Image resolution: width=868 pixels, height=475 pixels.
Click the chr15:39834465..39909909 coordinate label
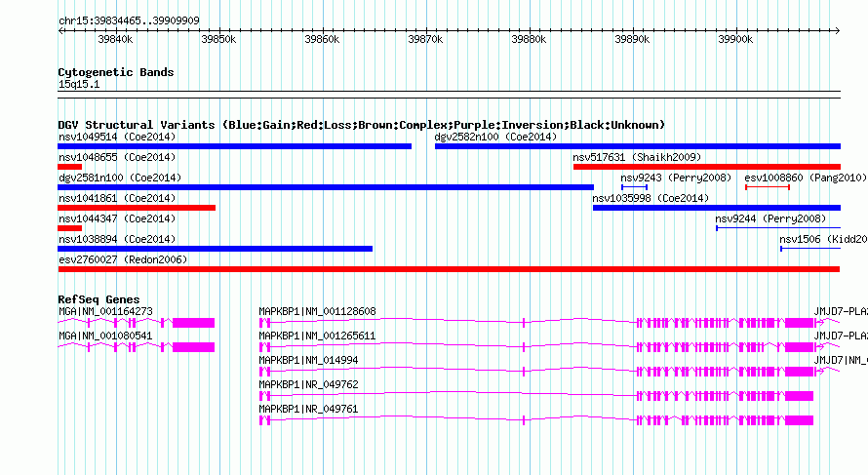(x=129, y=20)
